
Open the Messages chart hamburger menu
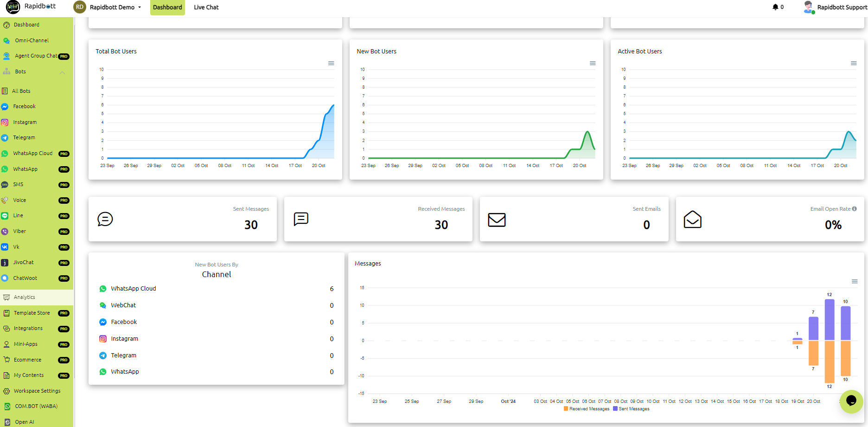[x=855, y=281]
